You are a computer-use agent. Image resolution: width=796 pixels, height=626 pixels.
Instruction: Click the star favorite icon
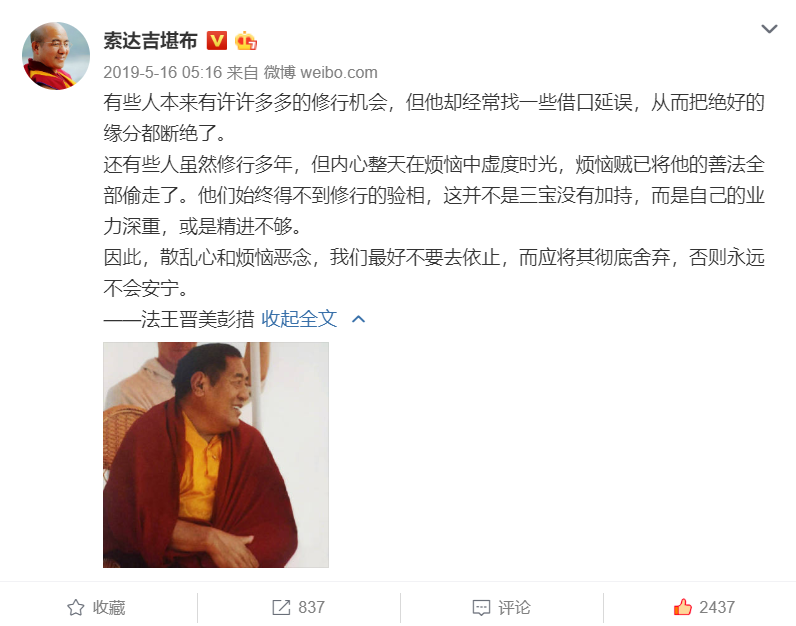[76, 607]
